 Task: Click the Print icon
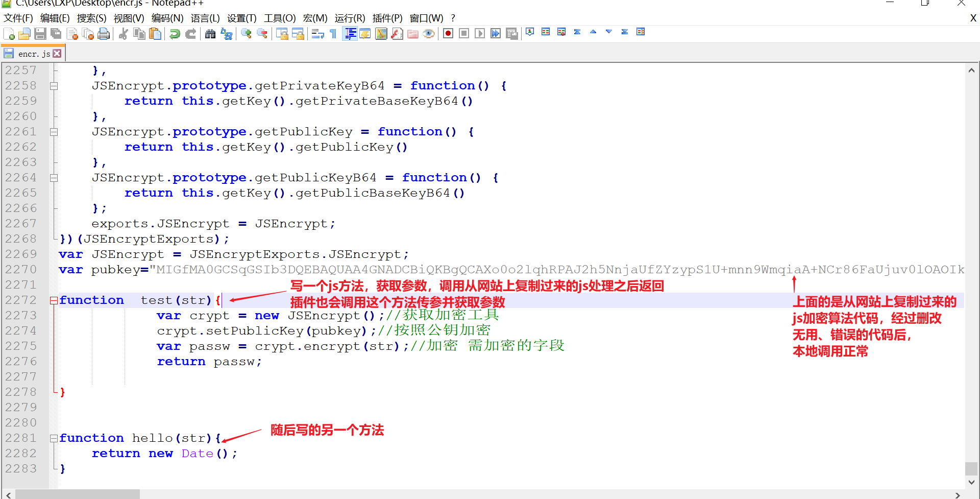[x=104, y=34]
